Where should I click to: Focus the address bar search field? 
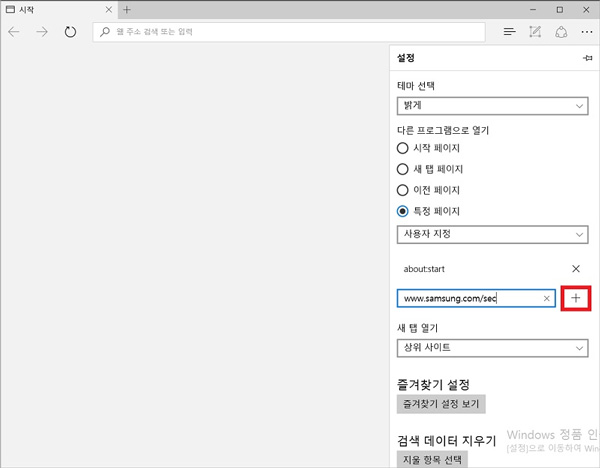(289, 32)
